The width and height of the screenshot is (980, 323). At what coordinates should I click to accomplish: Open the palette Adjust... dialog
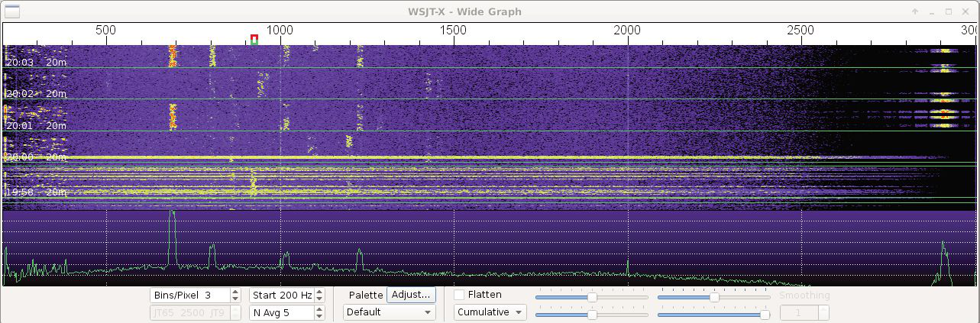click(x=411, y=295)
